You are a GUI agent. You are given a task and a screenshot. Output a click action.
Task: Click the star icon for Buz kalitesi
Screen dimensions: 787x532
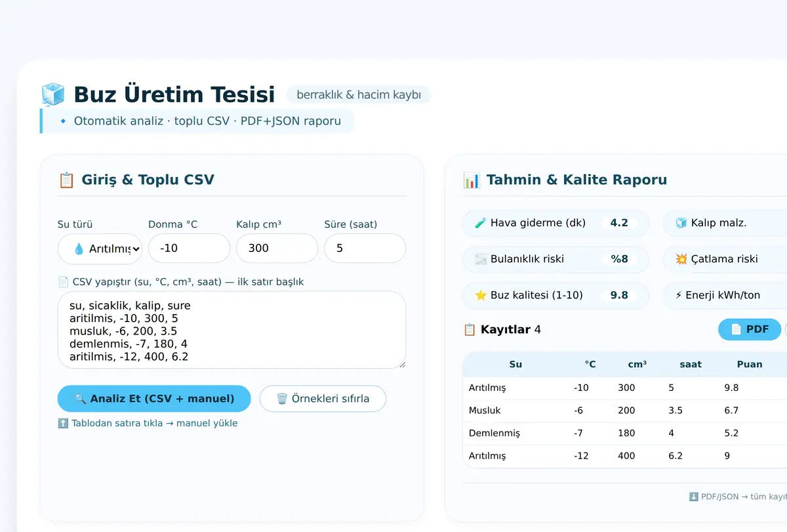481,295
